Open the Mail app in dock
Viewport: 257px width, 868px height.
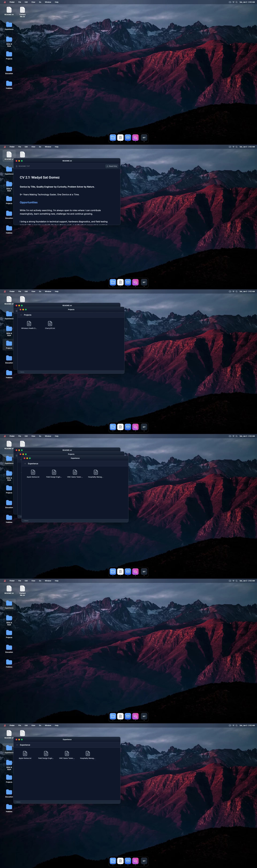(128, 137)
